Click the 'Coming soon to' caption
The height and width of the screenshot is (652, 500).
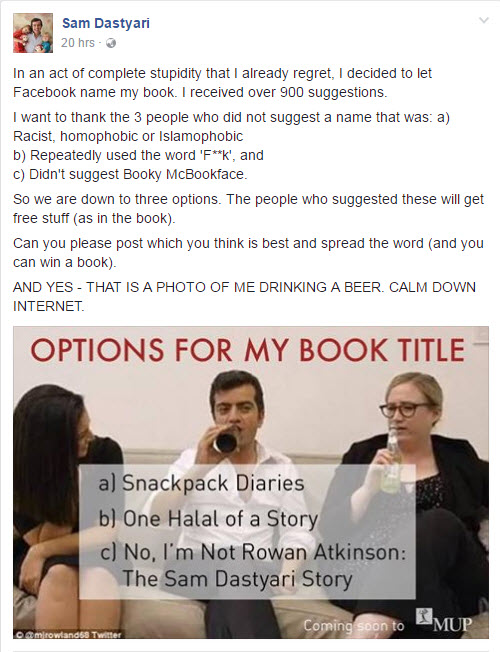pyautogui.click(x=354, y=625)
